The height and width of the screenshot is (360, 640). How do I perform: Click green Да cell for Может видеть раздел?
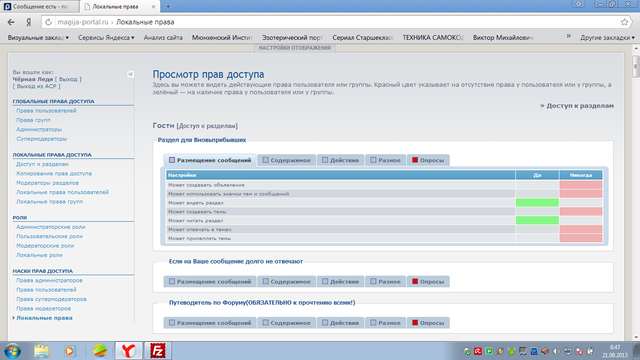coord(537,202)
